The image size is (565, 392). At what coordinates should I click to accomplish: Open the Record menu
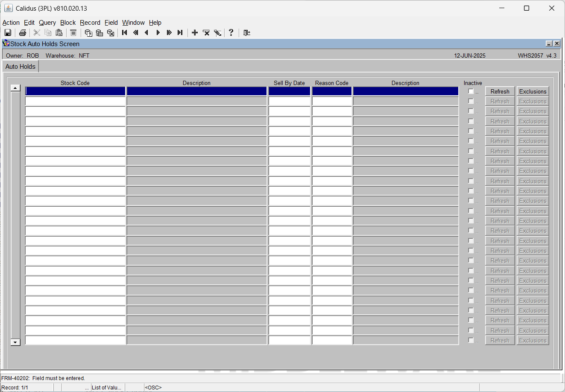point(90,23)
